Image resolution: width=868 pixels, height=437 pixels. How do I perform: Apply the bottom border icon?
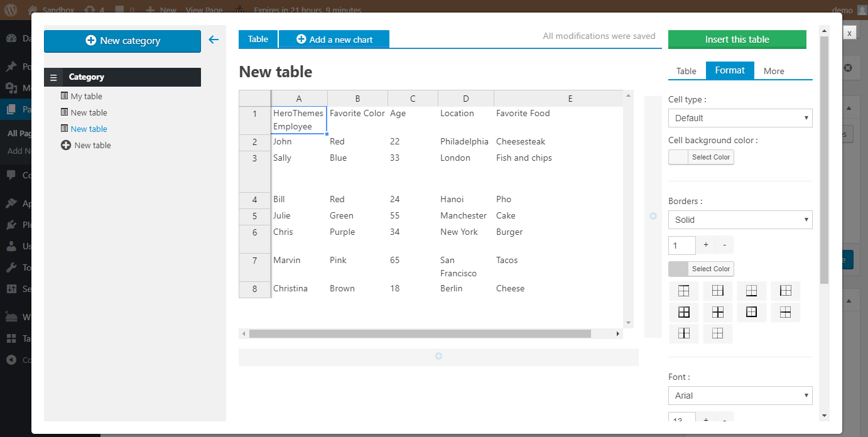[x=751, y=291]
